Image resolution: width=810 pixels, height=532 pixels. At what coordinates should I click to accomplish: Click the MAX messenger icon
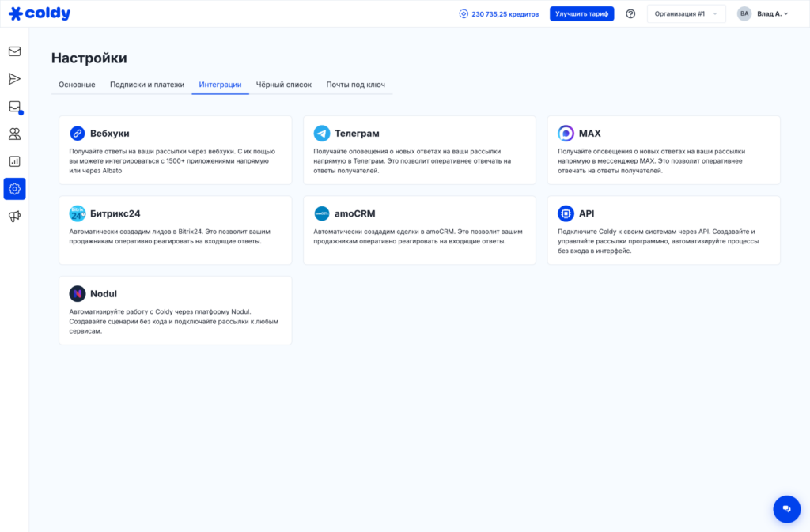566,133
